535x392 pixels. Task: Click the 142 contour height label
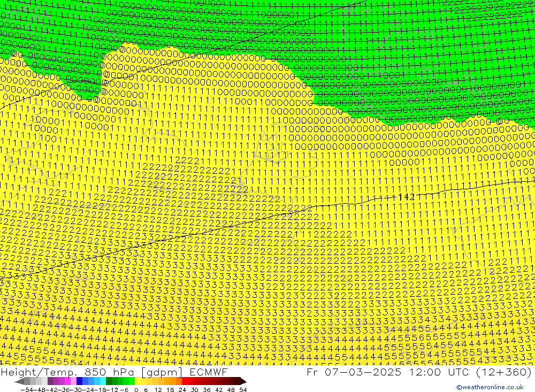click(406, 197)
